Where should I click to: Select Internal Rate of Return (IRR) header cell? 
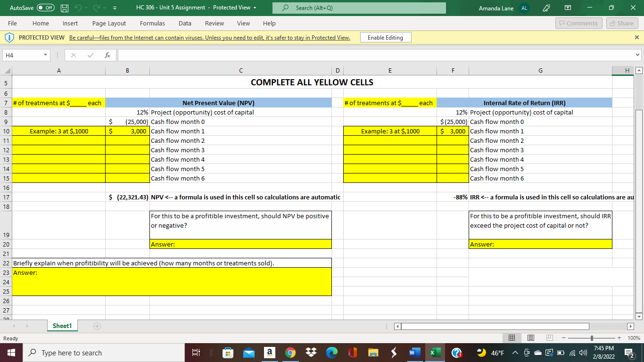click(524, 103)
